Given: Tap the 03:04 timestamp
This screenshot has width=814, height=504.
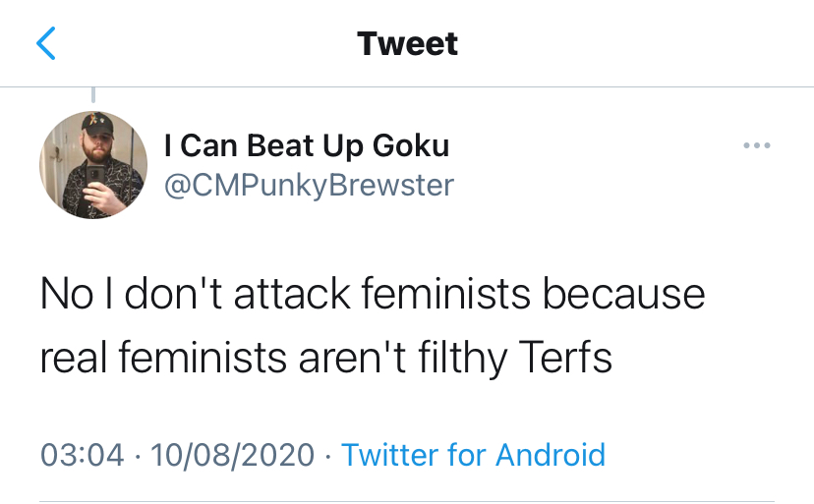Looking at the screenshot, I should (83, 455).
